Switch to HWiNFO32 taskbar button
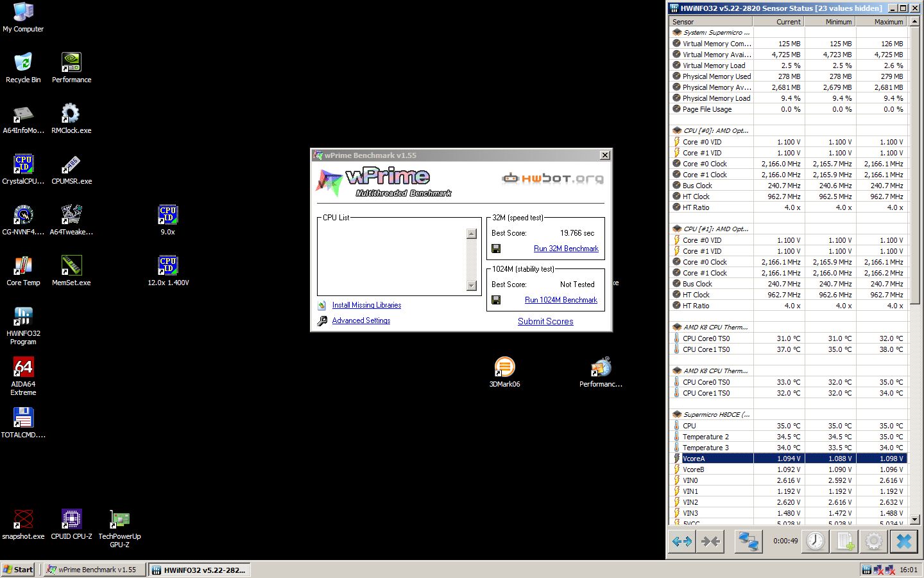924x578 pixels. pos(200,570)
